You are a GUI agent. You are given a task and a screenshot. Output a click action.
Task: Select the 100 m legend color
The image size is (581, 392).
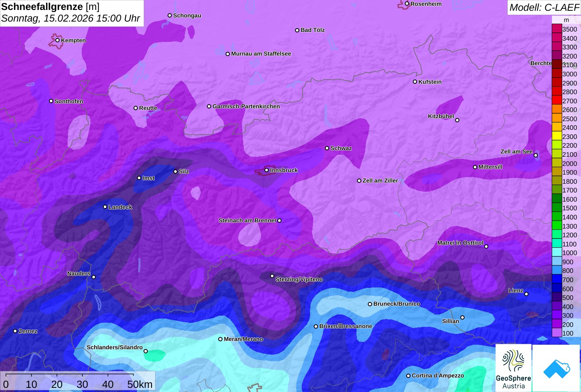pos(557,333)
